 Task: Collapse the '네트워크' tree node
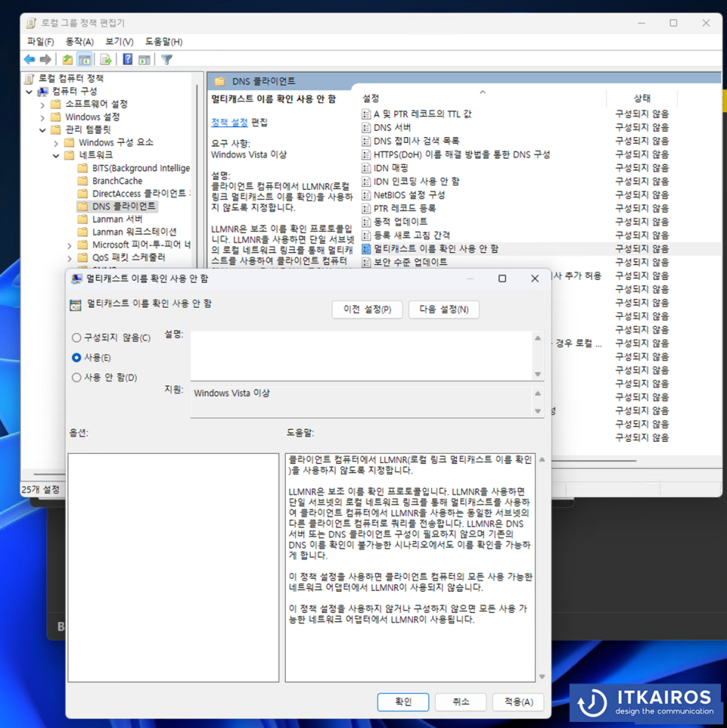[x=56, y=156]
